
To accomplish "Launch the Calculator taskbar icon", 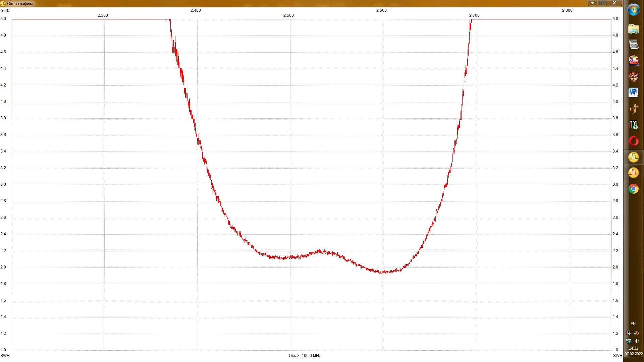I will pos(634,45).
